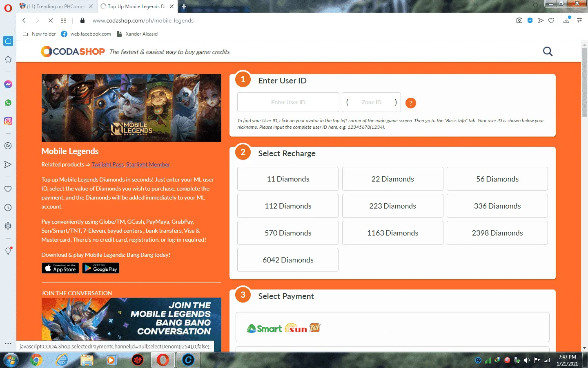Open the Join the Conversation banner
The width and height of the screenshot is (588, 368).
point(131,325)
